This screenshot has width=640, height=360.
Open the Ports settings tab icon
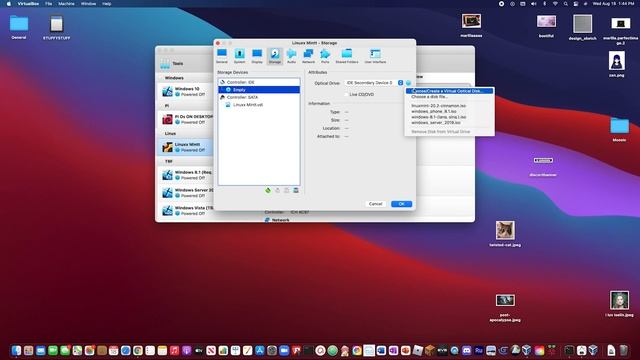(325, 56)
